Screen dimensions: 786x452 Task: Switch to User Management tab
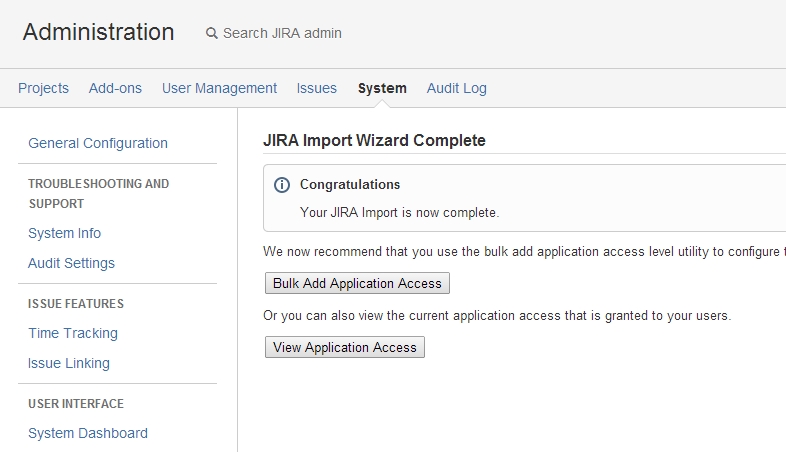(219, 88)
